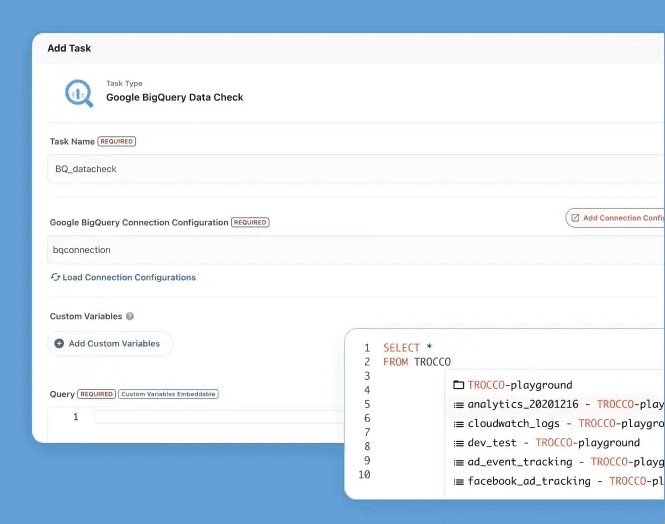Click the Task Type label
The height and width of the screenshot is (524, 665).
124,84
